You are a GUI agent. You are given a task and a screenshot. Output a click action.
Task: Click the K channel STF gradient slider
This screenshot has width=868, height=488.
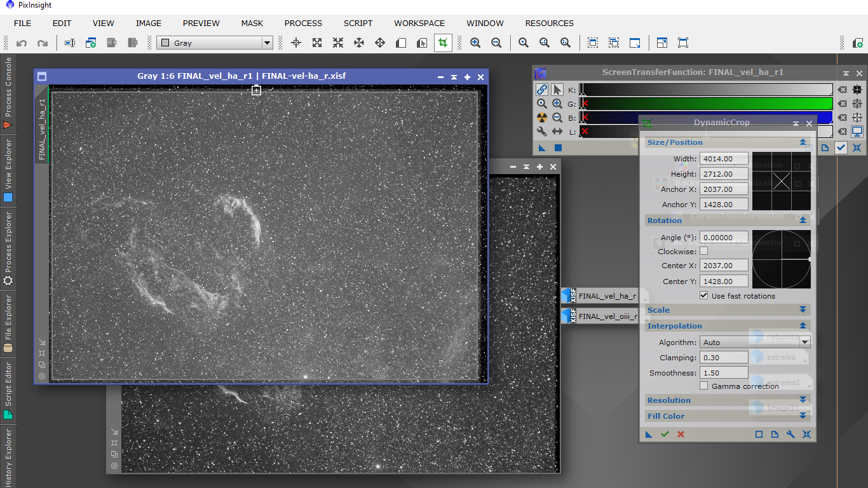[705, 90]
